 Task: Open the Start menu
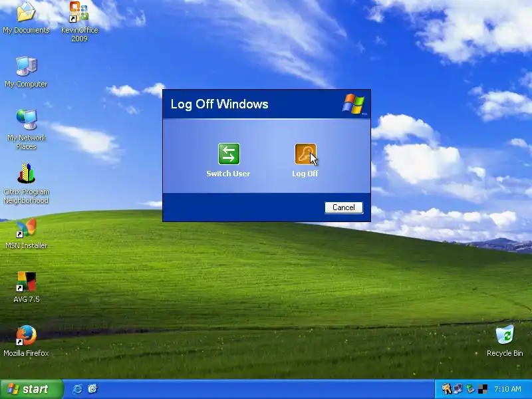[31, 389]
